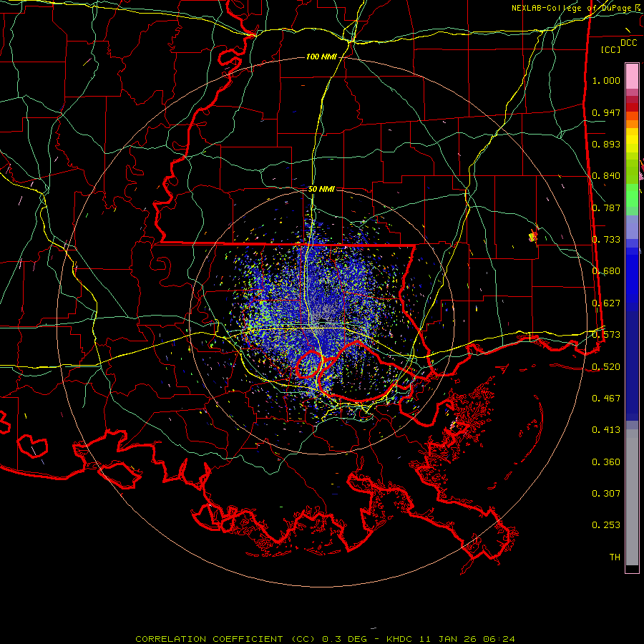This screenshot has height=644, width=644.
Task: Select the 0.627 color scale label
Action: click(x=606, y=303)
